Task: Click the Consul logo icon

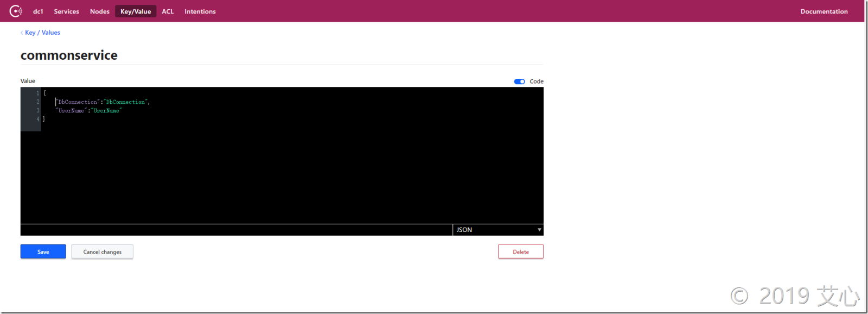Action: point(16,11)
